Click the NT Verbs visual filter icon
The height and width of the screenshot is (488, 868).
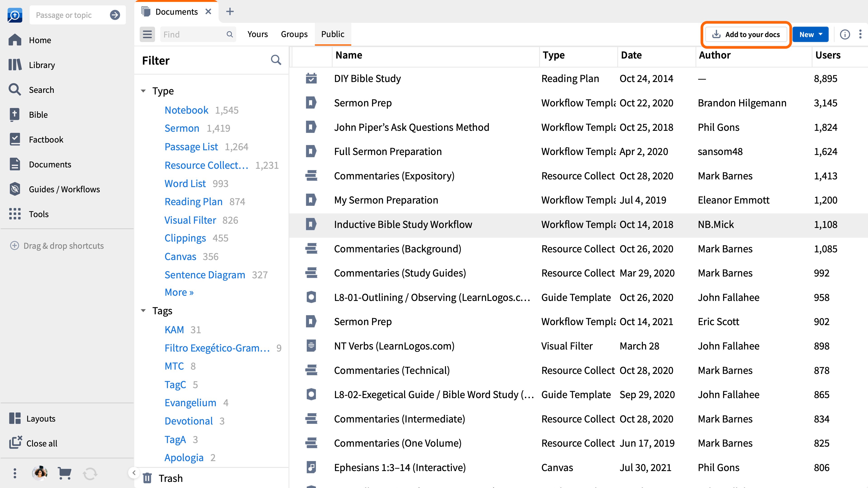point(311,346)
